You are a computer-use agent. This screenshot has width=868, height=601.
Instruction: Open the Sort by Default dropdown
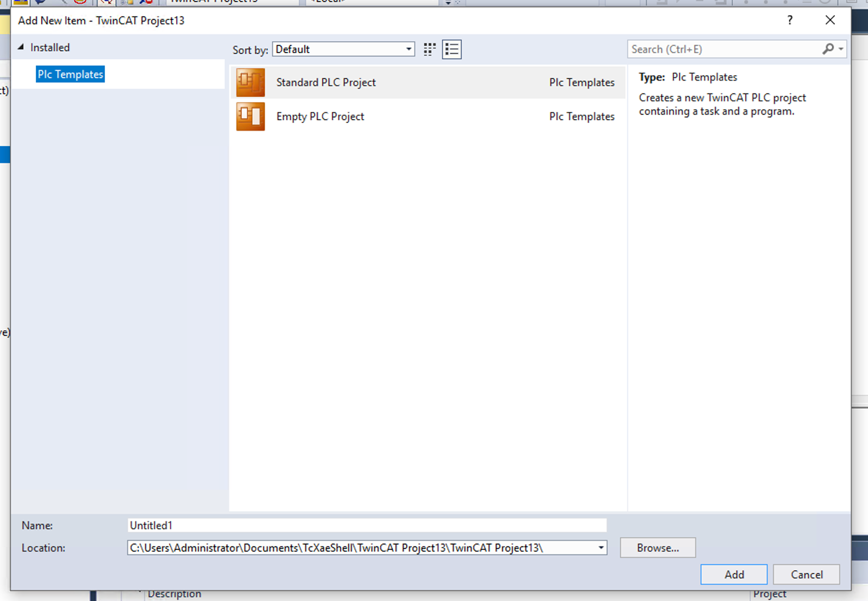[343, 49]
